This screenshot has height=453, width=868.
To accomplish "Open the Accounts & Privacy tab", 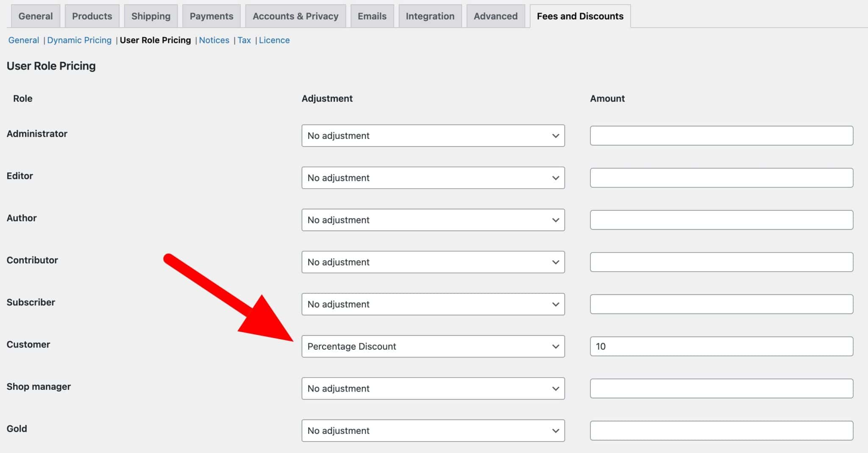I will click(x=295, y=16).
